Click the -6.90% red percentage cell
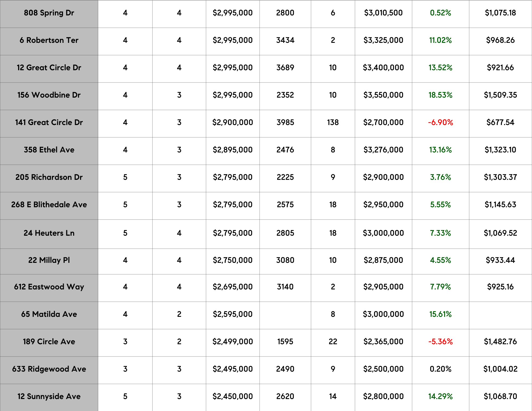 (440, 122)
